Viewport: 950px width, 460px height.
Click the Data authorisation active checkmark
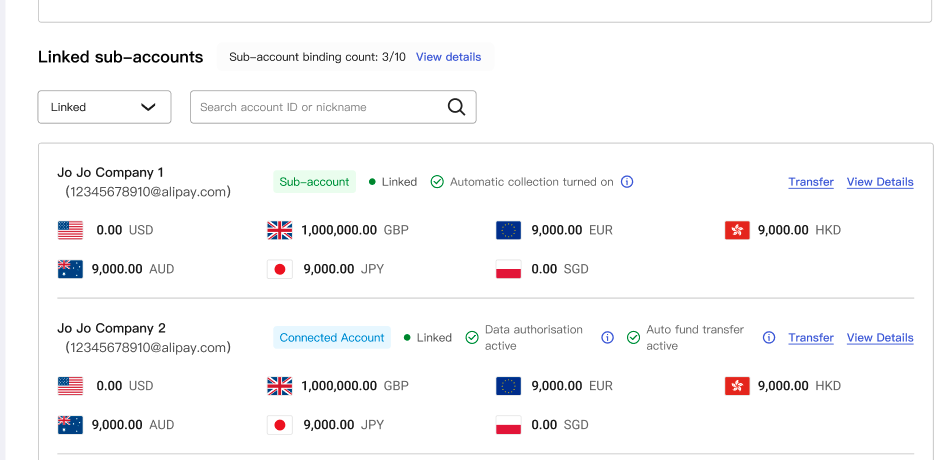pos(472,338)
